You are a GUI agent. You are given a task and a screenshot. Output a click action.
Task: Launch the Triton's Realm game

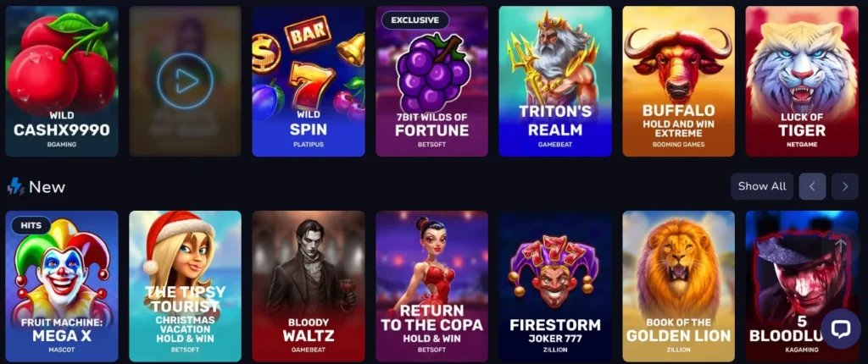pos(555,81)
